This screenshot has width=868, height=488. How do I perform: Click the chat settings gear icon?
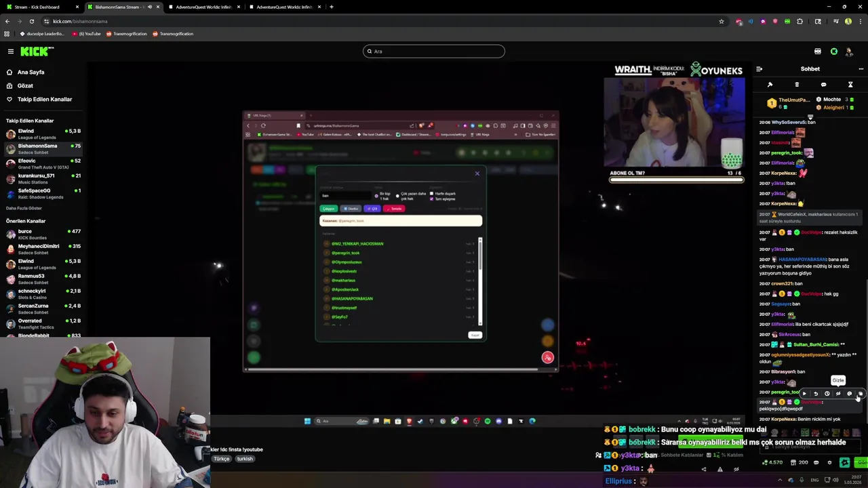[x=829, y=463]
